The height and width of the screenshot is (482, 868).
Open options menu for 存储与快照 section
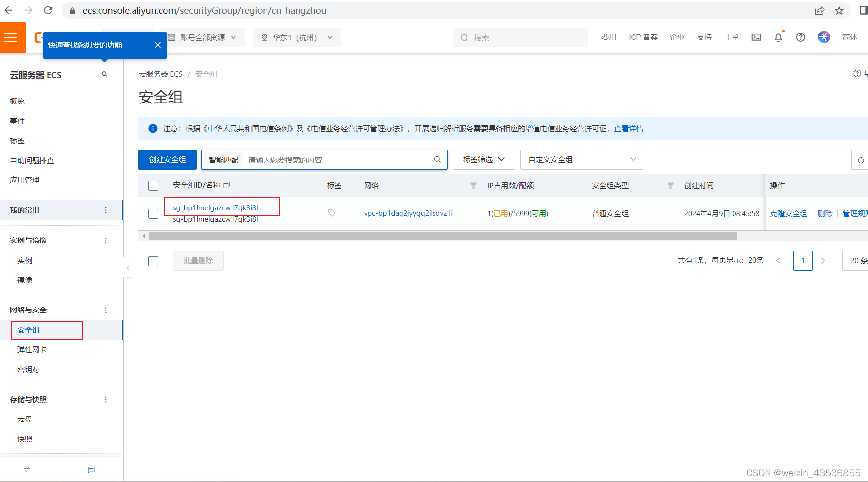point(106,400)
